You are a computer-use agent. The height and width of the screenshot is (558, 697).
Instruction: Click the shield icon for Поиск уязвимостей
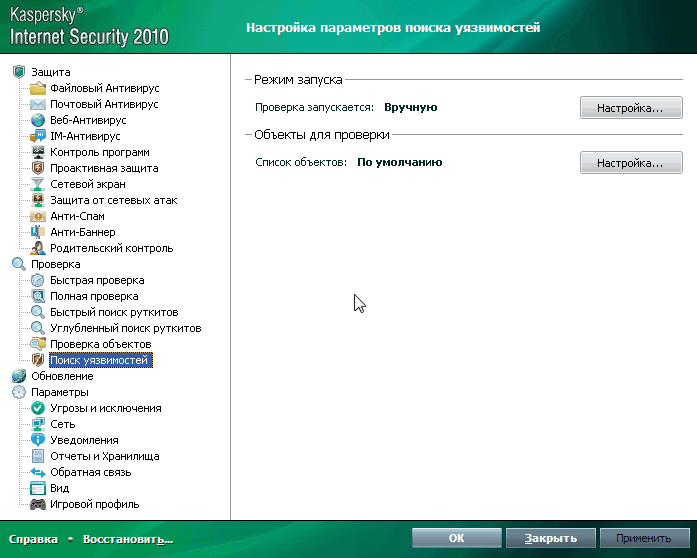pos(38,360)
